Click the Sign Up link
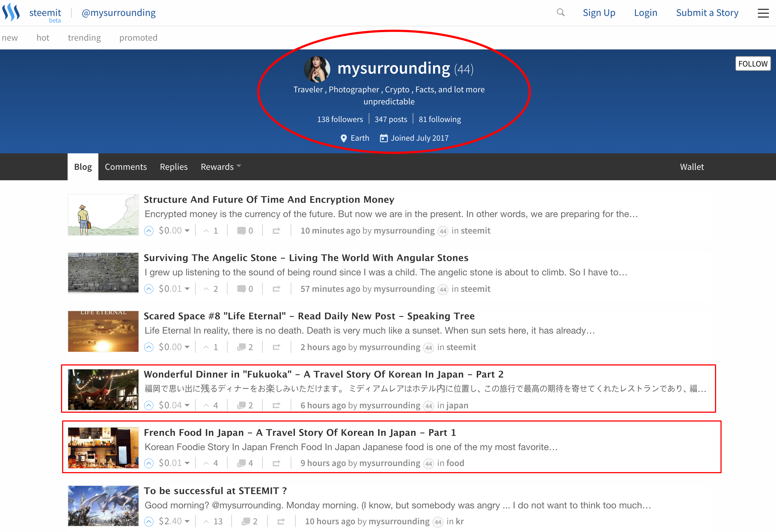The image size is (776, 532). tap(599, 13)
